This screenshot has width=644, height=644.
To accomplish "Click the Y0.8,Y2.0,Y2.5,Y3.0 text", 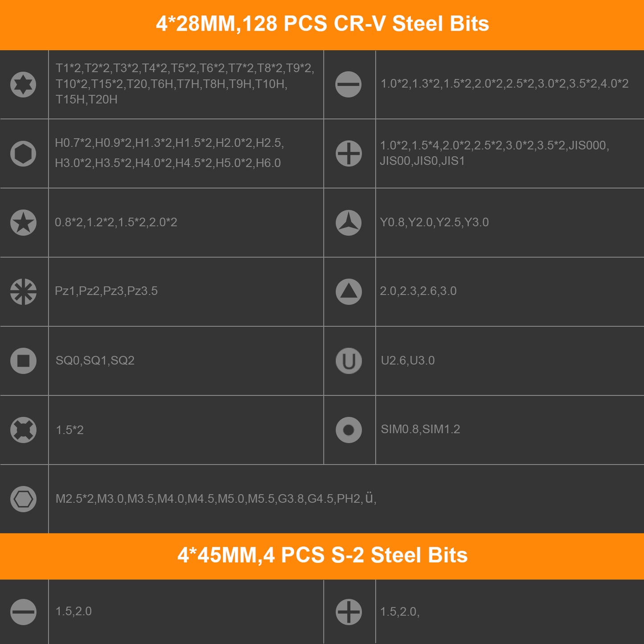I will click(434, 222).
